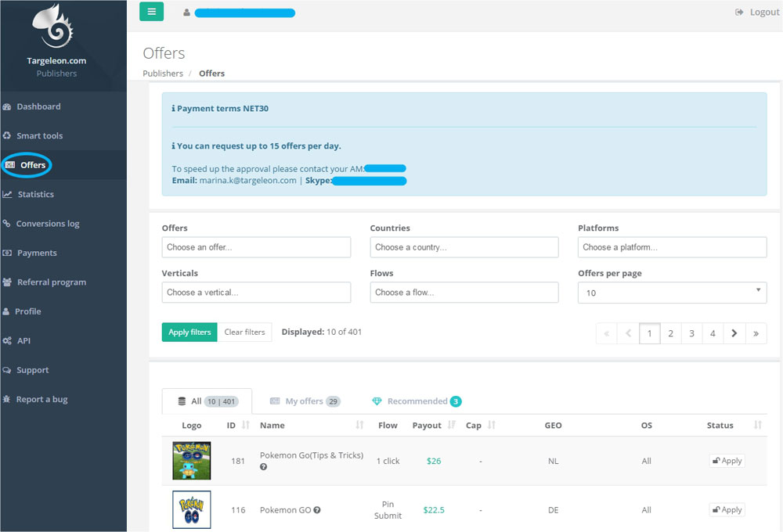The width and height of the screenshot is (783, 532).
Task: Click the GEO column header
Action: click(x=554, y=425)
